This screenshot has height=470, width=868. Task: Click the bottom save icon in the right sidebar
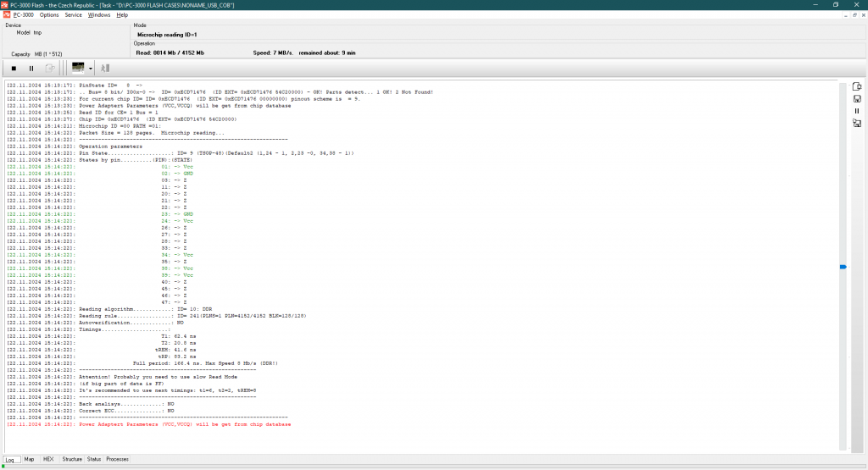857,124
